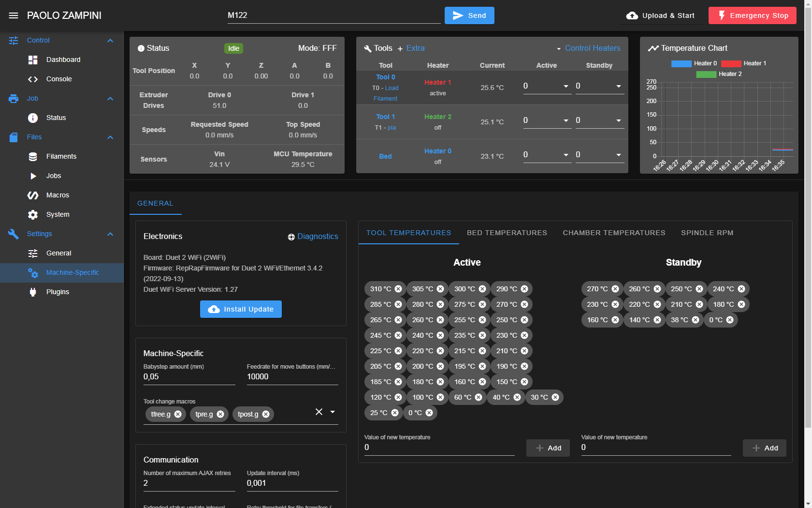
Task: Remove the 290 °C active temperature chip
Action: click(524, 289)
